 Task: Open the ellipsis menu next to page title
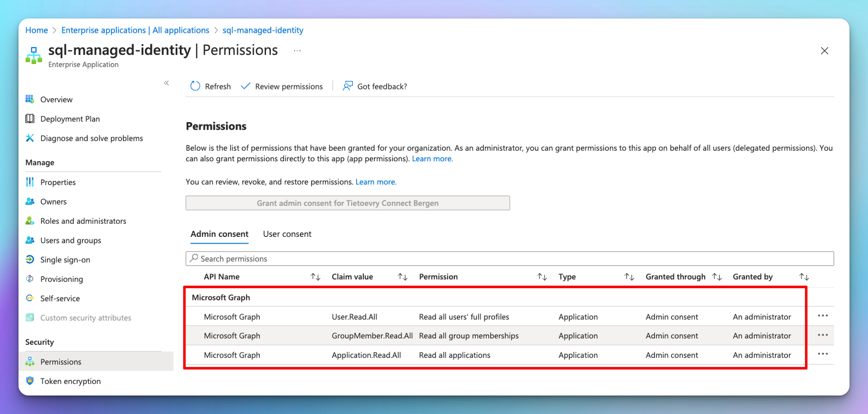coord(297,51)
